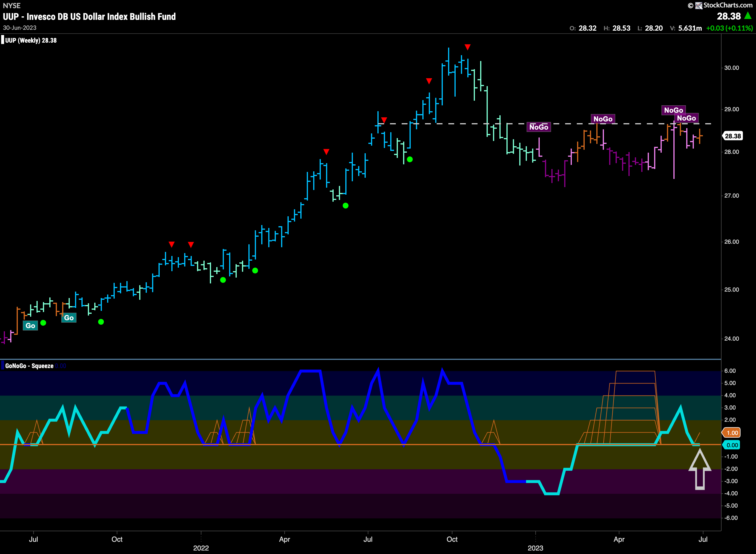Click the chart title UUP Invesco DB US Dollar
The height and width of the screenshot is (554, 756).
(89, 16)
